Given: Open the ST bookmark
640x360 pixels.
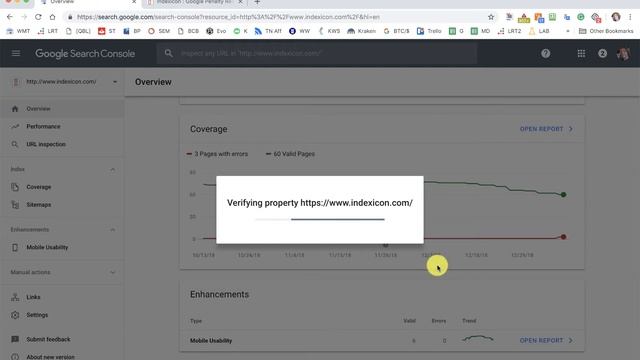Looking at the screenshot, I should [x=107, y=31].
